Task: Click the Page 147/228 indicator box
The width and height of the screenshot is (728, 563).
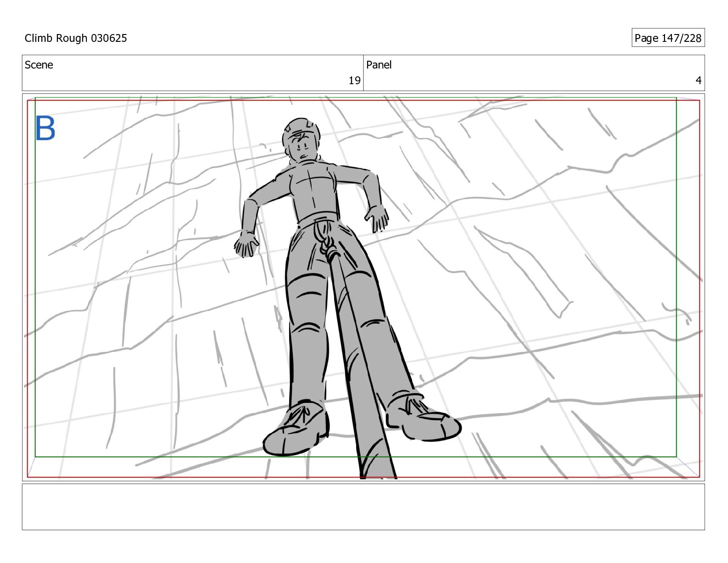Action: (x=667, y=38)
